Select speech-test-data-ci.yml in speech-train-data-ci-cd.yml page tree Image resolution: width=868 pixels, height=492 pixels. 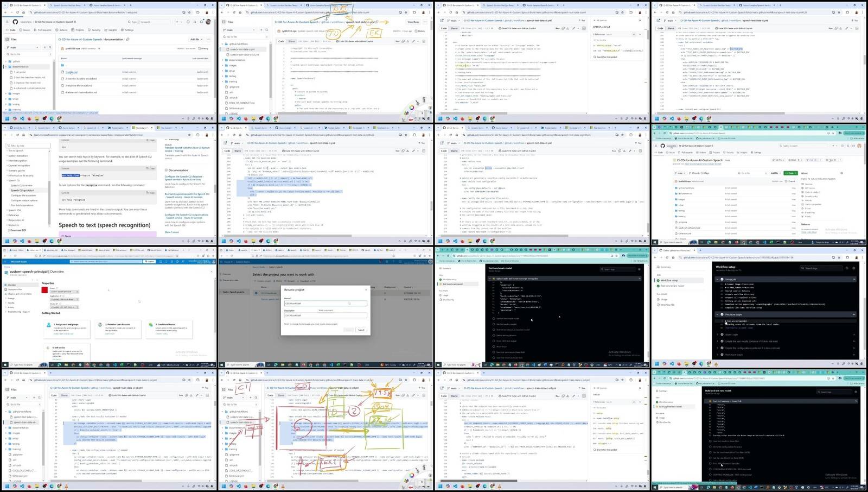pyautogui.click(x=25, y=417)
